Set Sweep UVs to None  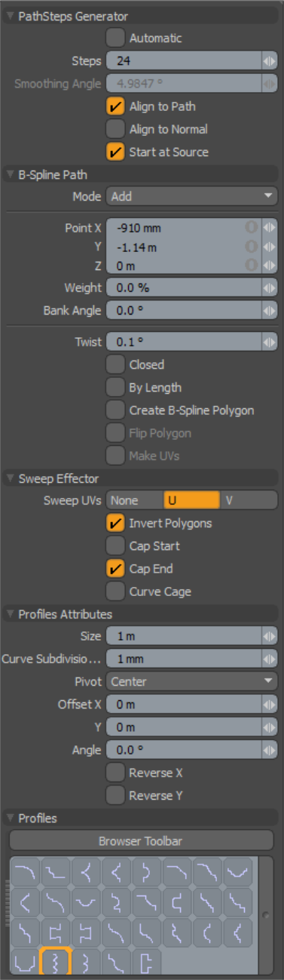135,500
